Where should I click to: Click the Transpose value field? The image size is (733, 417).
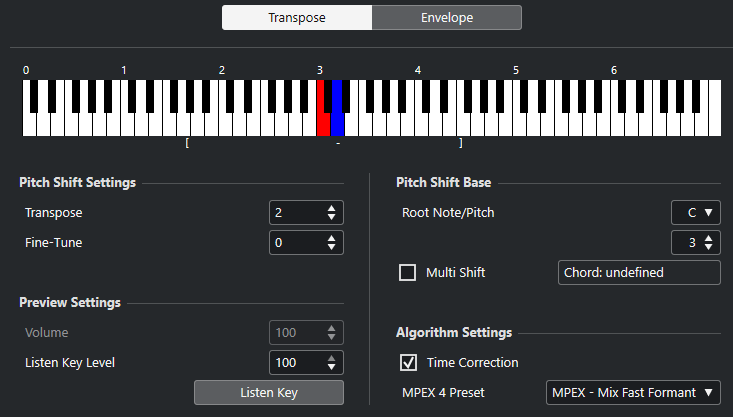click(295, 213)
